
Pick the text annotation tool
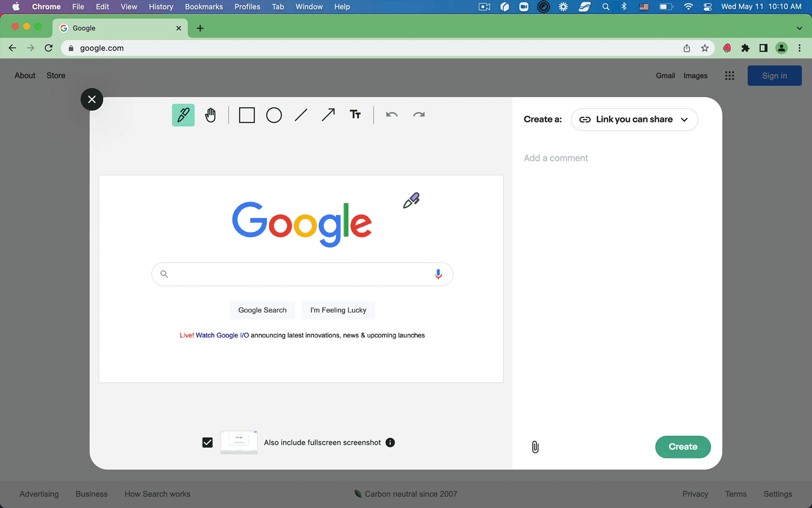[355, 114]
